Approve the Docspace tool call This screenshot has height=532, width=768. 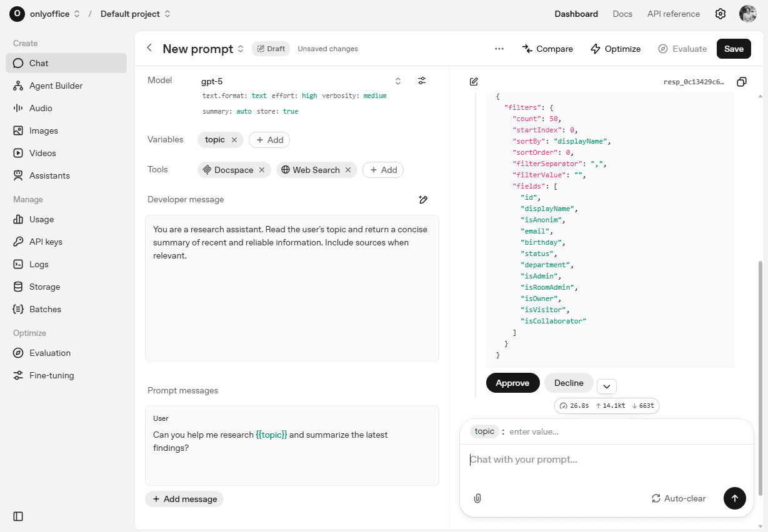pos(512,383)
